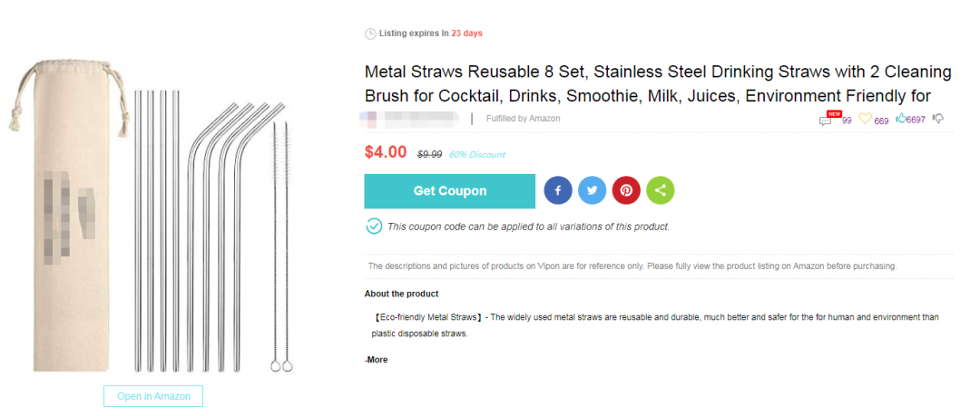Open the Metal Straws product title
Screen dimensions: 980x416
click(657, 83)
